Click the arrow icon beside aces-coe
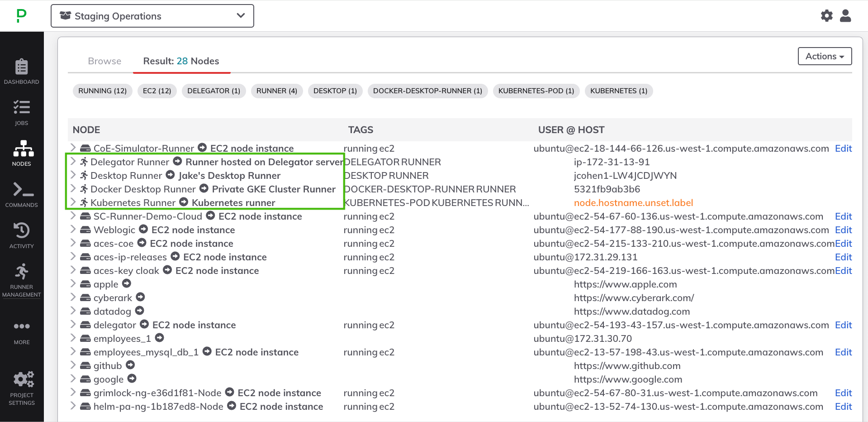 coord(142,243)
